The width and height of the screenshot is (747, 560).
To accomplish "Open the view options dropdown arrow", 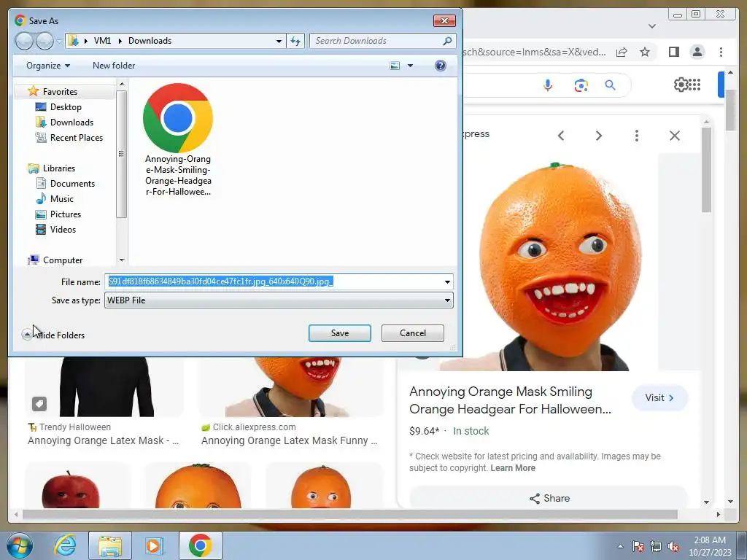I will 410,66.
